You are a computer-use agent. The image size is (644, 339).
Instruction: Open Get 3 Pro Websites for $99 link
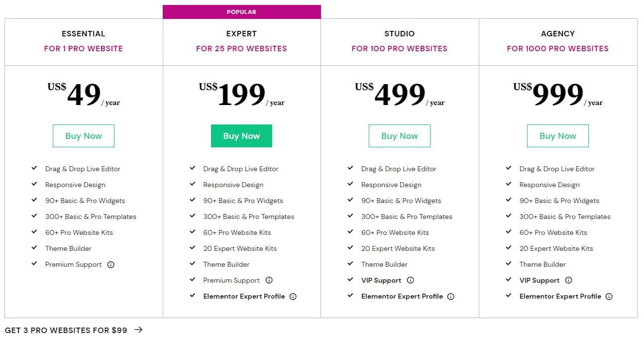(66, 330)
